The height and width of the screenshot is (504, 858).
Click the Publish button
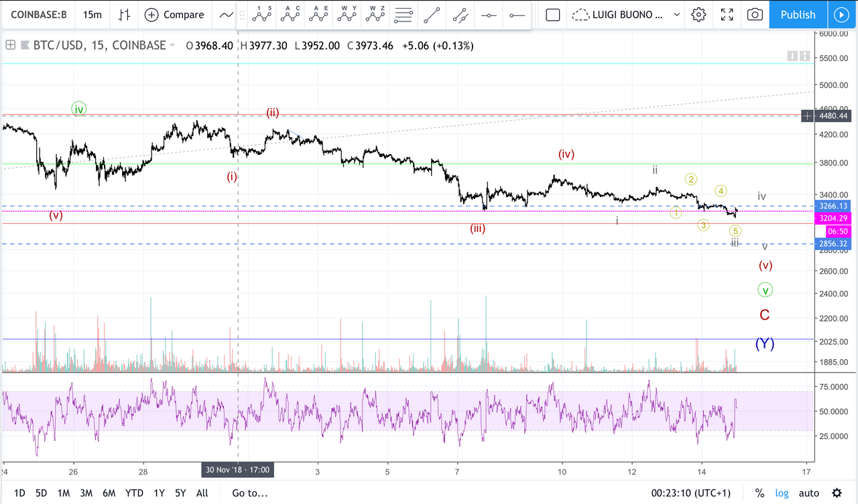(x=798, y=15)
